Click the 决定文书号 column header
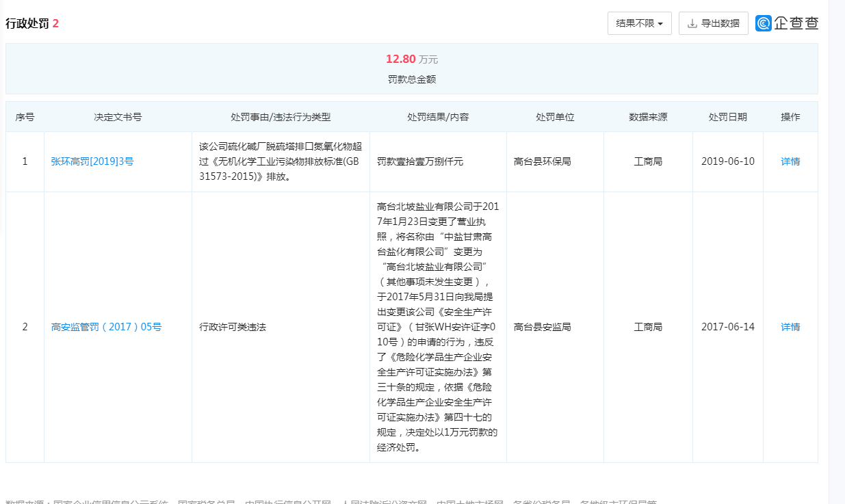 click(x=118, y=117)
